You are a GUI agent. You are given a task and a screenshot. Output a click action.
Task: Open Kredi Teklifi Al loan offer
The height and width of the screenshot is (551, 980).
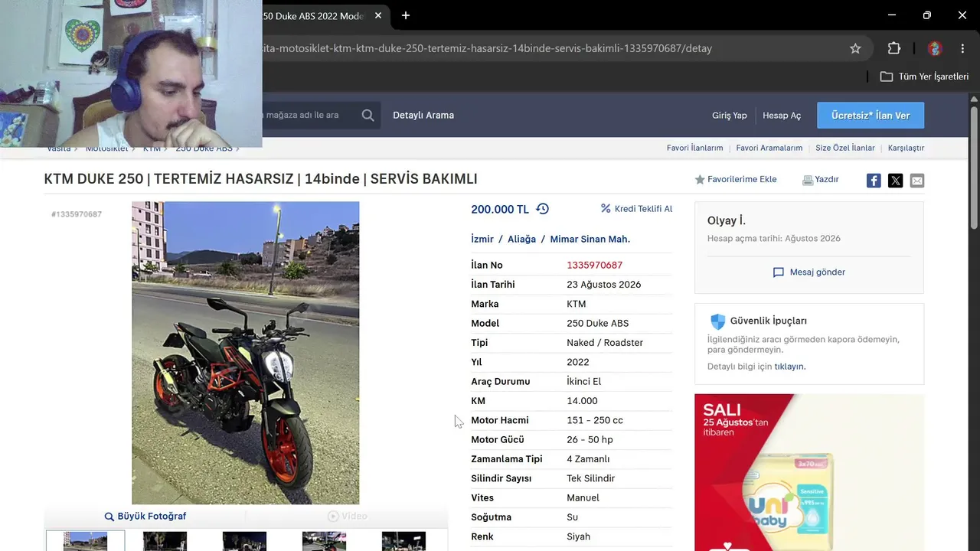[636, 209]
